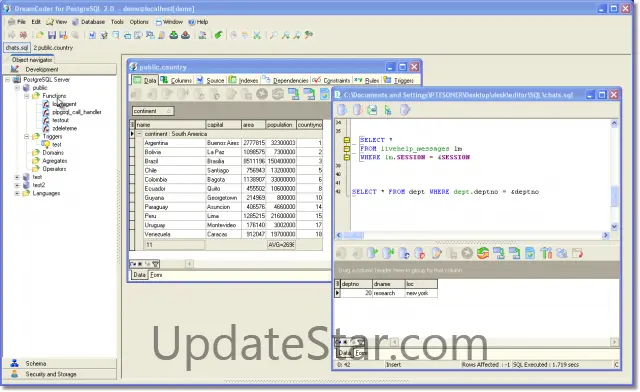Collapse the South America continent group
The width and height of the screenshot is (640, 392).
coord(139,134)
